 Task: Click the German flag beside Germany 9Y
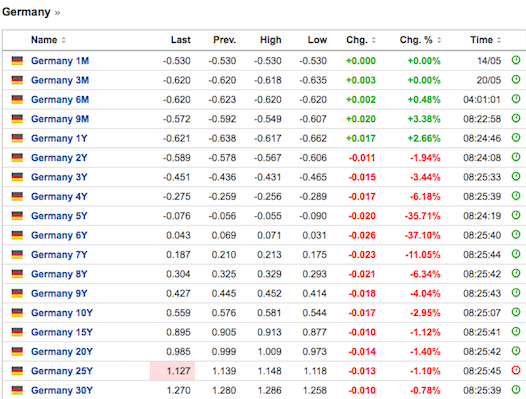click(17, 293)
